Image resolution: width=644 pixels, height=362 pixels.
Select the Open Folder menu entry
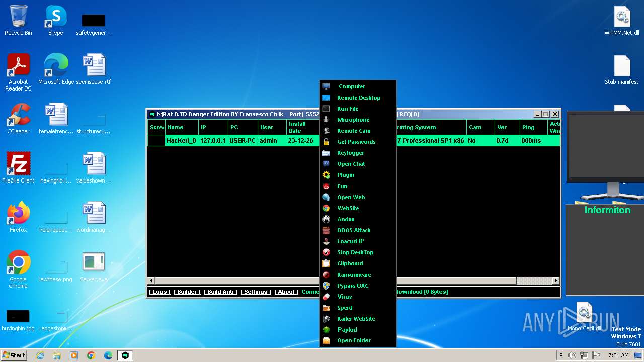tap(358, 340)
